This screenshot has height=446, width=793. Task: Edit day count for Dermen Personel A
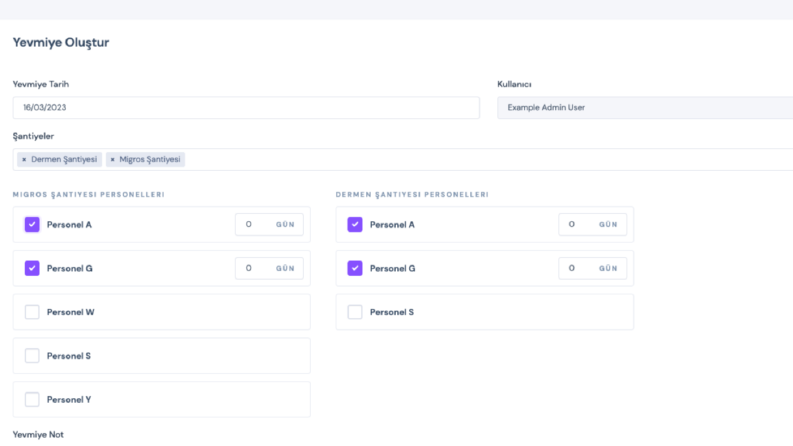592,225
